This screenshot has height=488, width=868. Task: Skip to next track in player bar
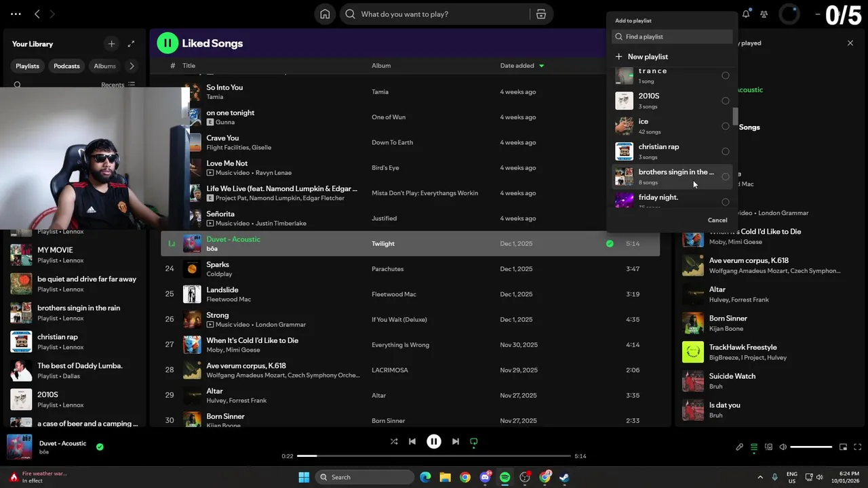pos(456,441)
